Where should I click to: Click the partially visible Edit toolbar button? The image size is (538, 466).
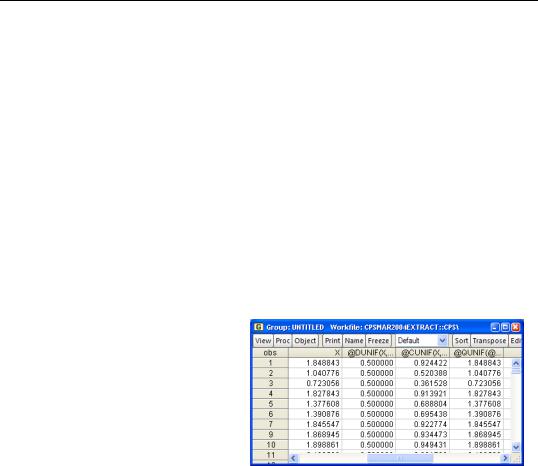515,341
